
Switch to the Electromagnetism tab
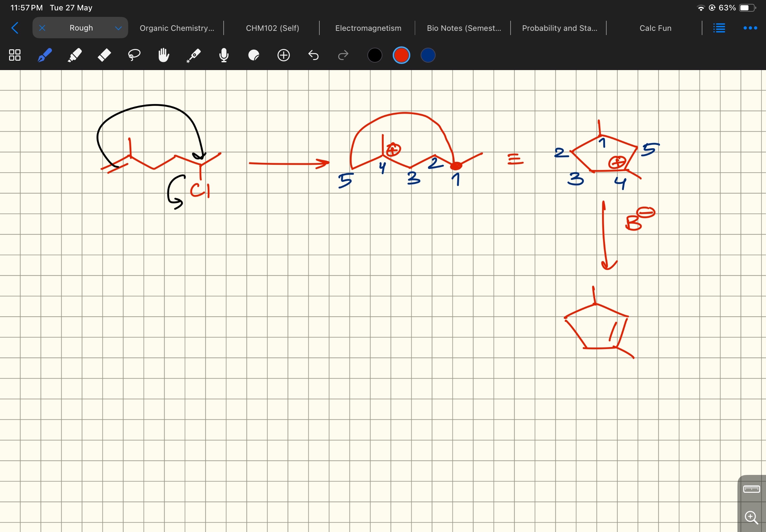pyautogui.click(x=368, y=28)
